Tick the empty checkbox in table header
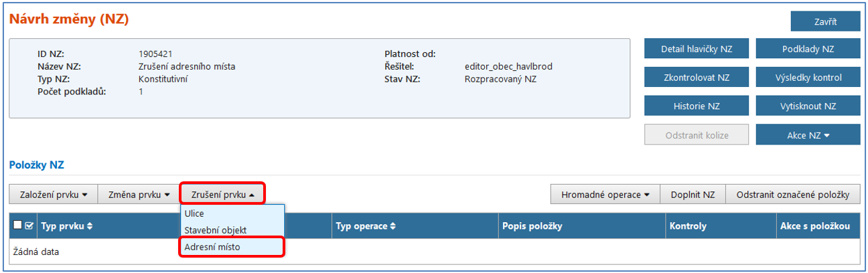 (18, 226)
